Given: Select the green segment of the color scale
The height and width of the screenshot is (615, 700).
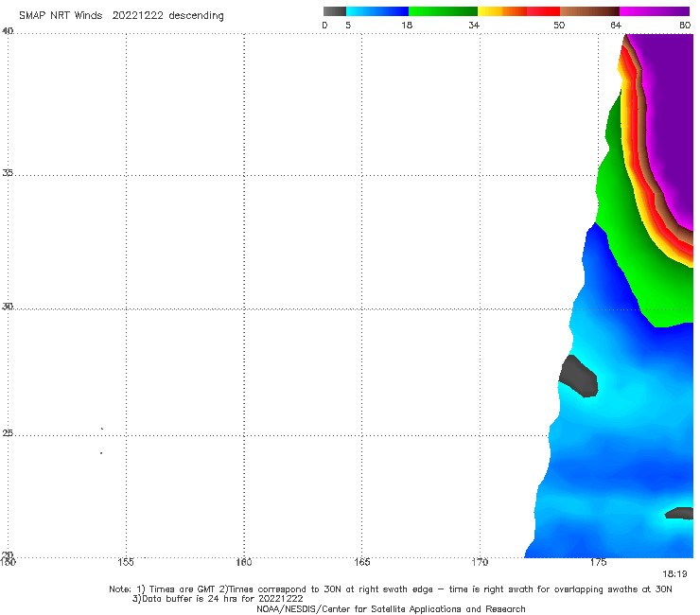Looking at the screenshot, I should [443, 11].
